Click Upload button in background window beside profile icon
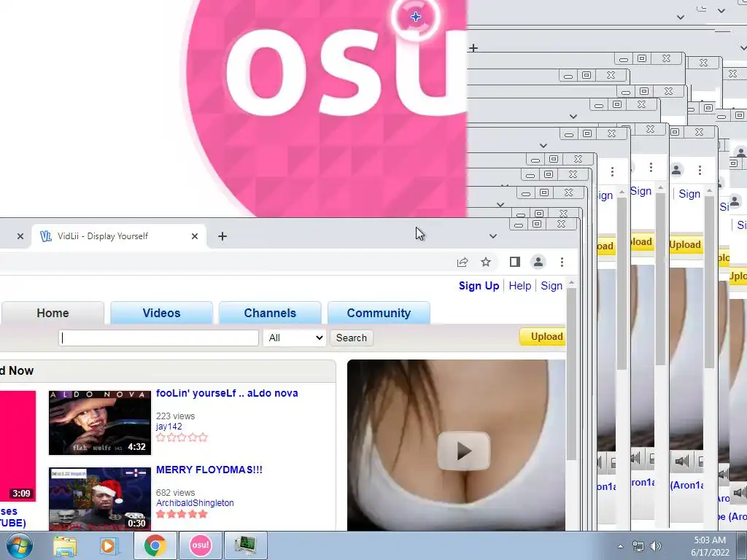 [x=685, y=245]
